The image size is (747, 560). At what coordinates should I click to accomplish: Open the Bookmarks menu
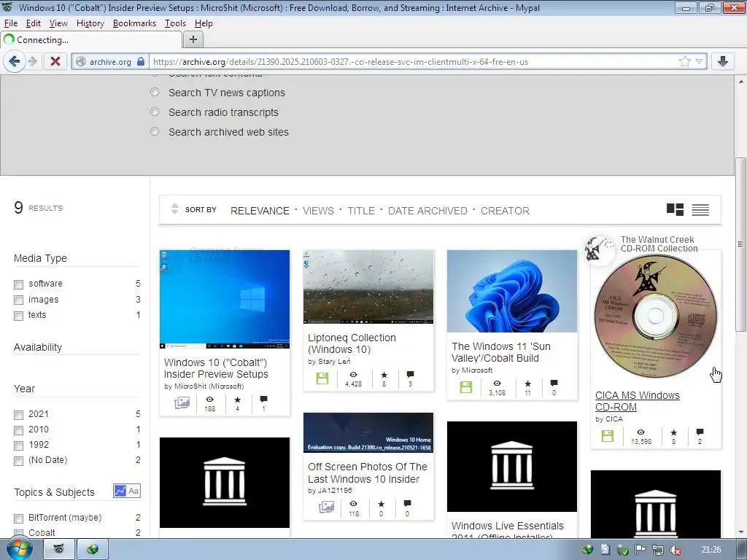click(134, 23)
